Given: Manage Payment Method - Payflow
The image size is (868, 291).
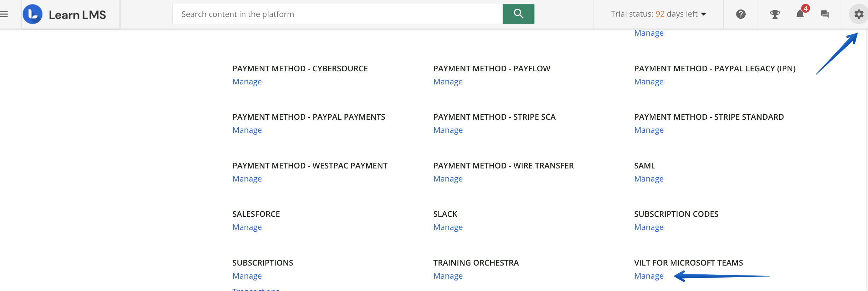Looking at the screenshot, I should click(448, 82).
